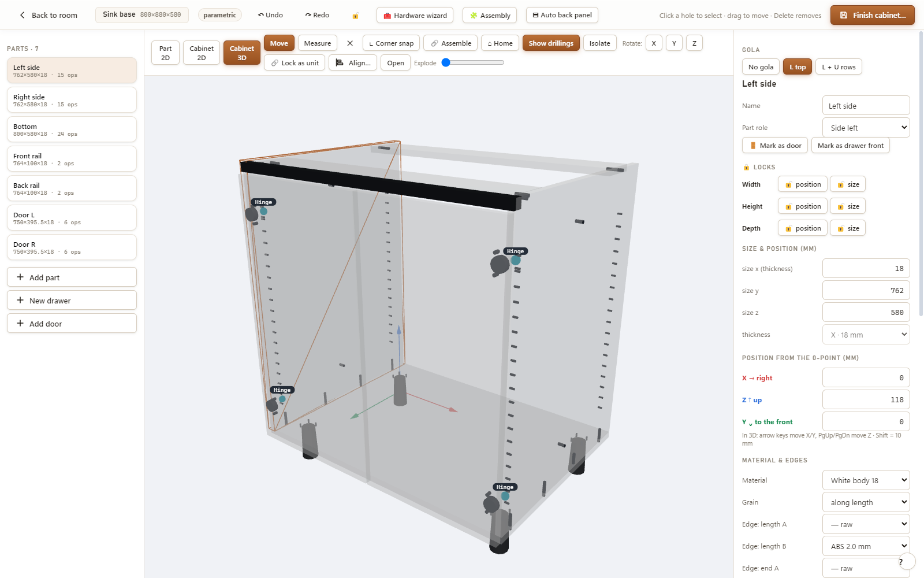Toggle Show drillings off
Screen dimensions: 924x578
(x=551, y=43)
